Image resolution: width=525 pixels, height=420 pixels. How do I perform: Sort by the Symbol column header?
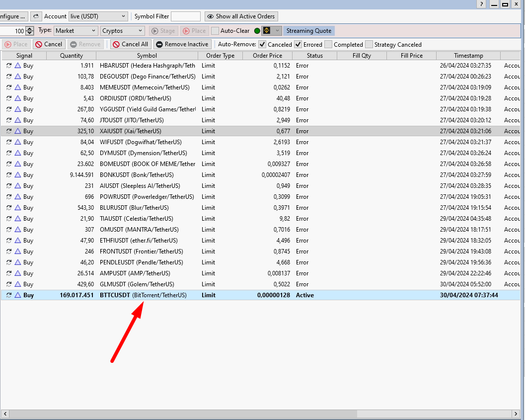147,56
